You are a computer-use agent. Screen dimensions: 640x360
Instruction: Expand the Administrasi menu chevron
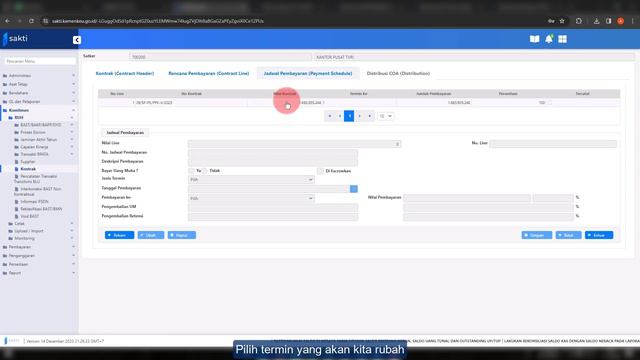[x=73, y=76]
